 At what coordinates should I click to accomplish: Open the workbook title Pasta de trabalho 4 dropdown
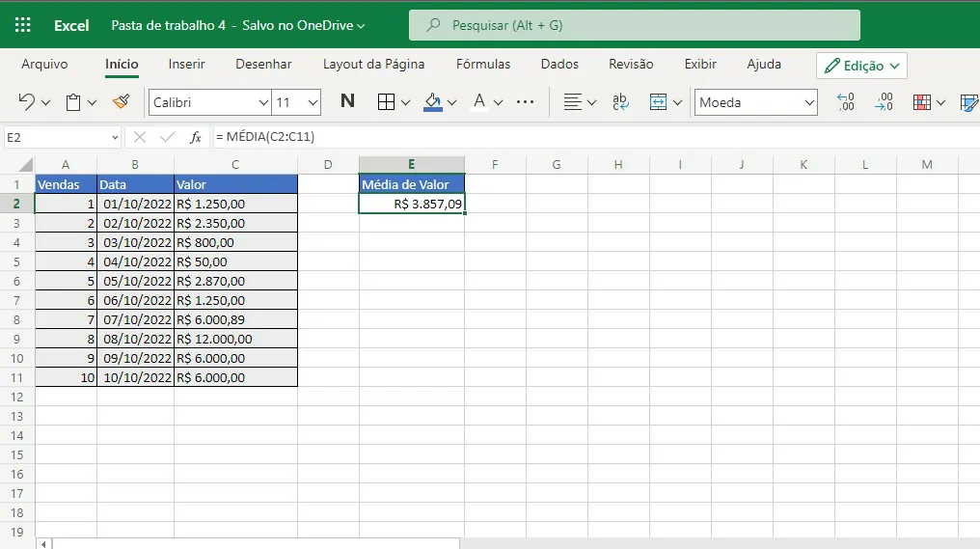click(x=238, y=25)
